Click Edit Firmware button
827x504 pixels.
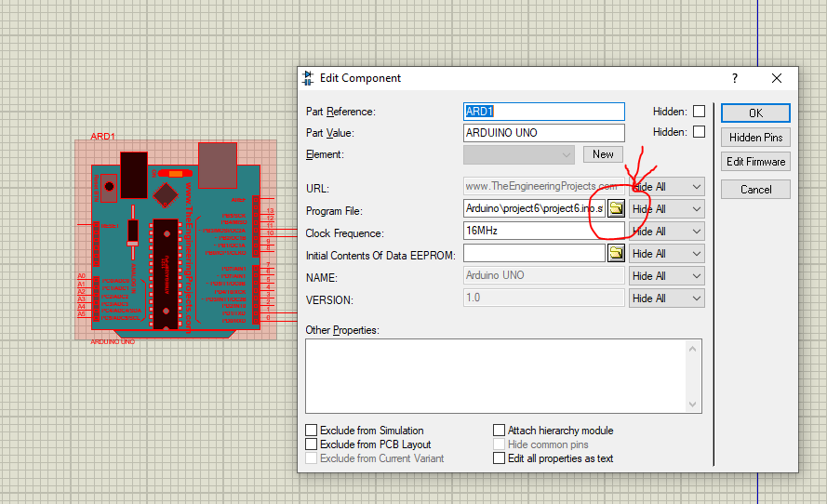(755, 161)
